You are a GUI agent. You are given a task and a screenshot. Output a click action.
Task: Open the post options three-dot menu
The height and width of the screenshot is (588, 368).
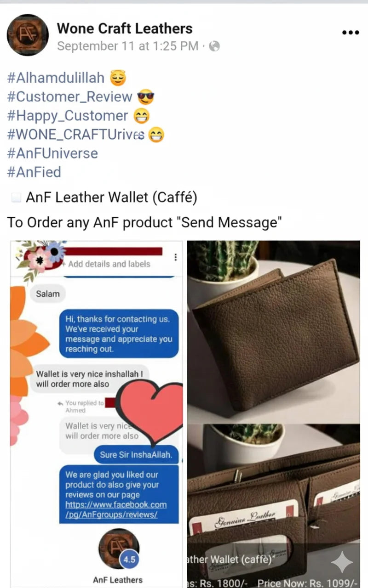(351, 33)
